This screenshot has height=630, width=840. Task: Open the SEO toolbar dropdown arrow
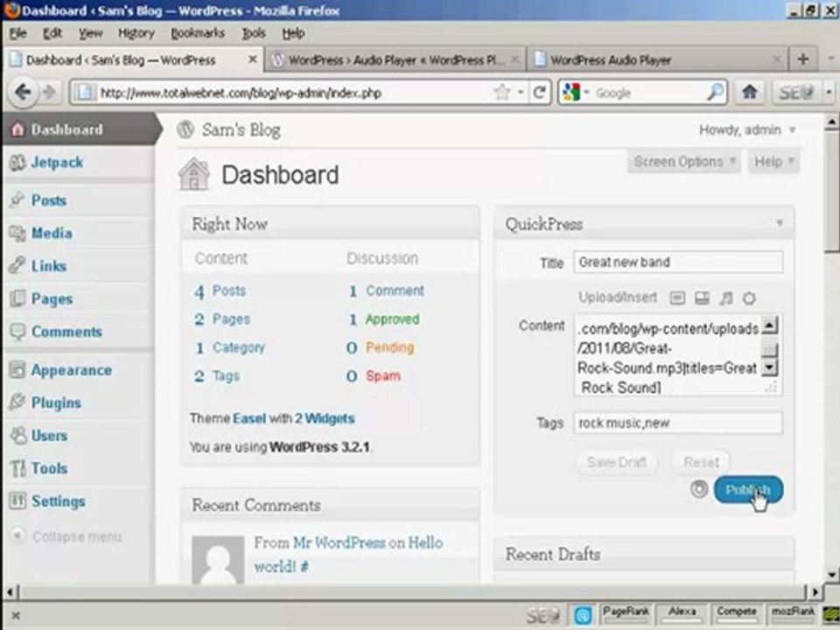tap(829, 92)
